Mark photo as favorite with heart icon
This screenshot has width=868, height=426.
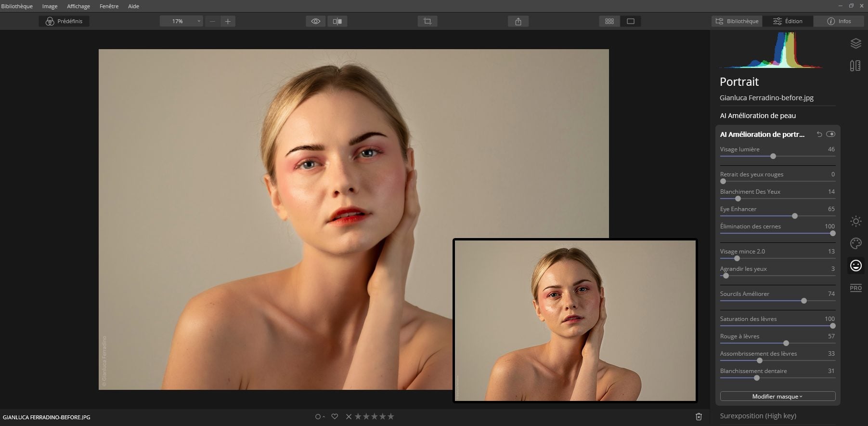pyautogui.click(x=335, y=416)
